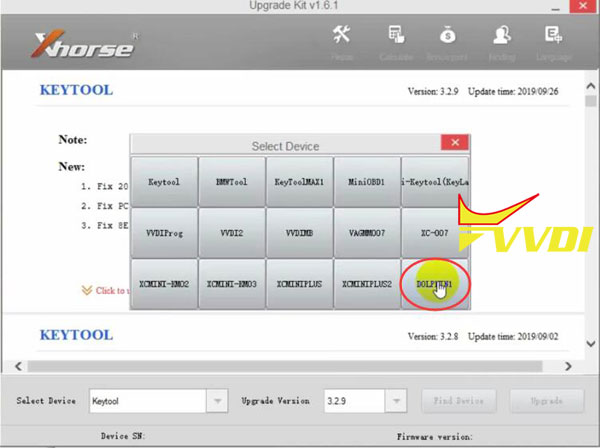Choose the VAGMMD07 device button

click(x=367, y=233)
